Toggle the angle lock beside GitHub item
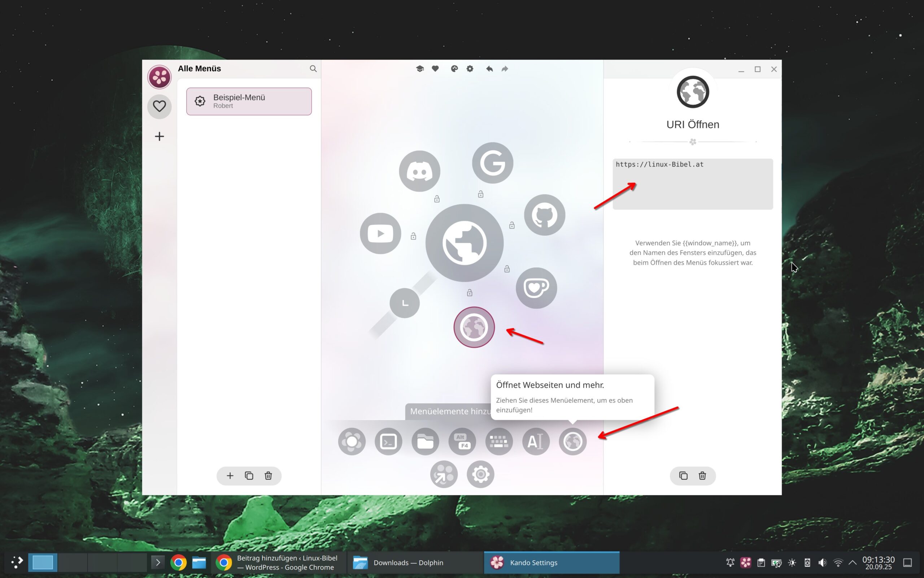 pos(512,225)
